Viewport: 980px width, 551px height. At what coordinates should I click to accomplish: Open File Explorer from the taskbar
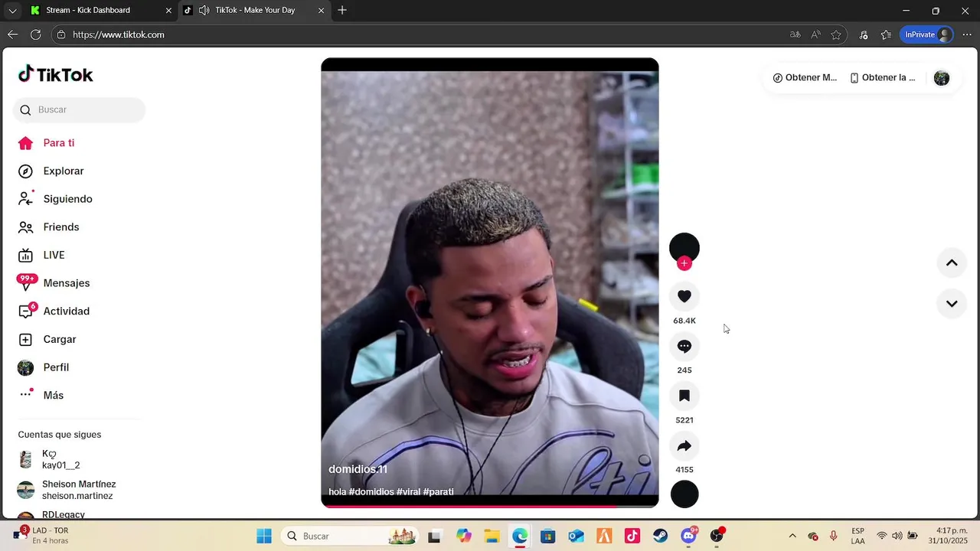click(x=492, y=536)
